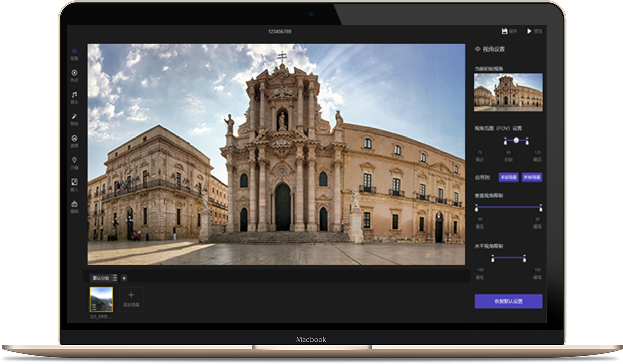Image resolution: width=623 pixels, height=364 pixels.
Task: Apply settings to 所有场景 option
Action: click(531, 177)
